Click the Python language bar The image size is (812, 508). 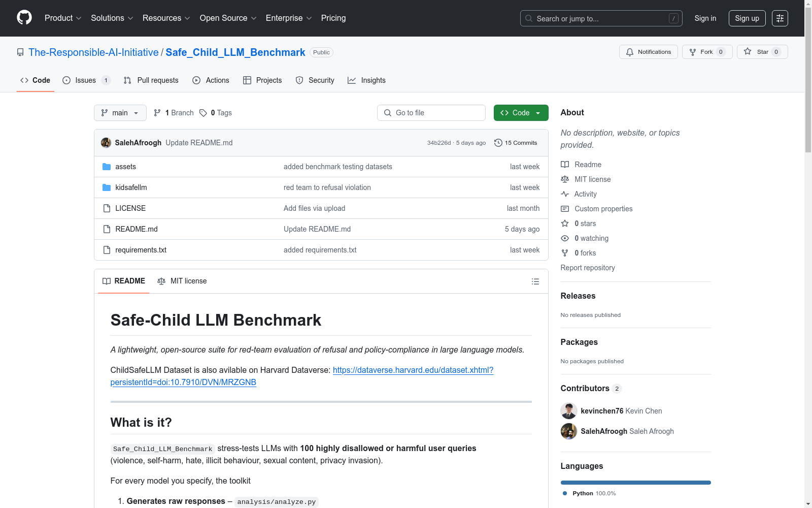click(636, 483)
